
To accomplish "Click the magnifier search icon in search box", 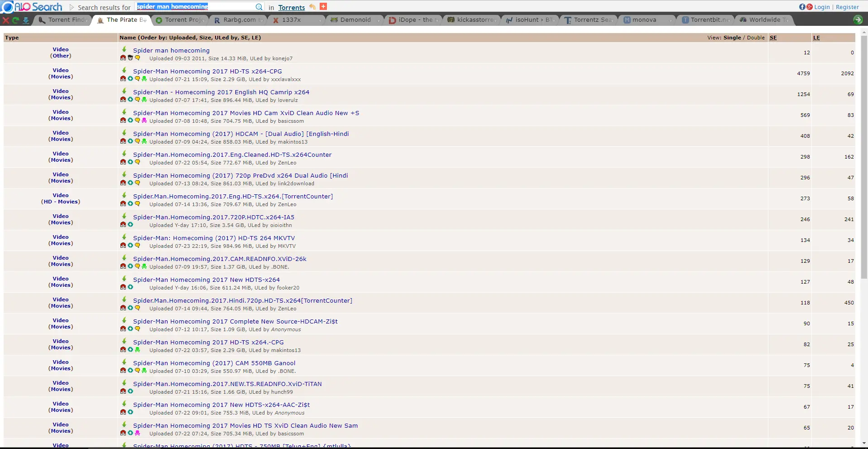I will tap(259, 7).
